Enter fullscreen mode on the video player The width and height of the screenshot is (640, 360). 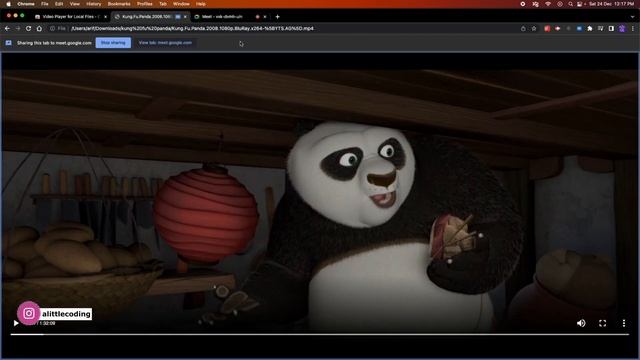(x=602, y=323)
